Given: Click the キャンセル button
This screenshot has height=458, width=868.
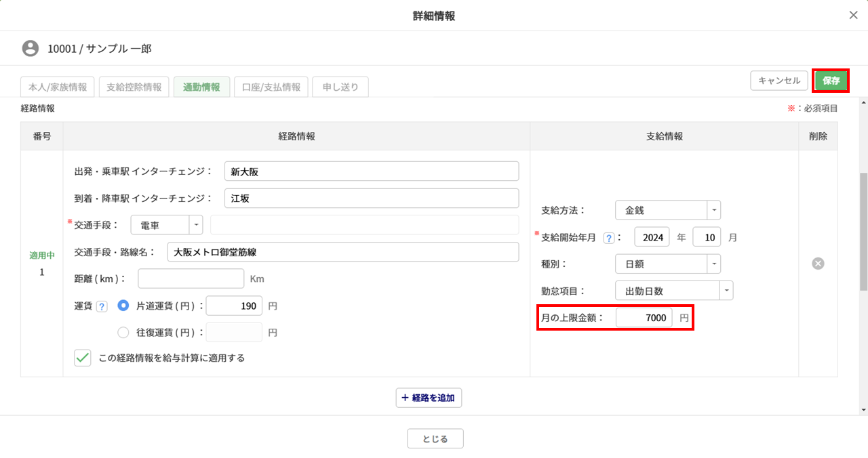Looking at the screenshot, I should [779, 81].
